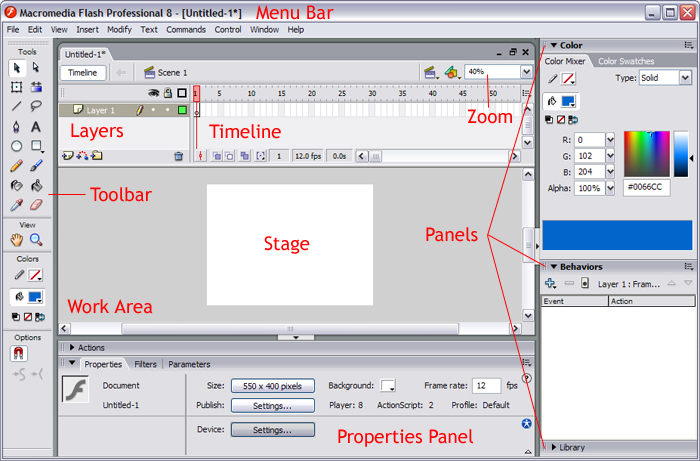Toggle Snap to Objects magnet option
The image size is (700, 461).
point(17,353)
